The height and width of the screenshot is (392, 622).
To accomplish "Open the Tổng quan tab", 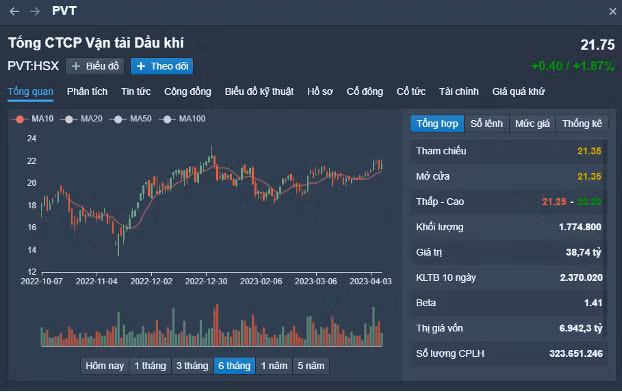I will coord(31,92).
